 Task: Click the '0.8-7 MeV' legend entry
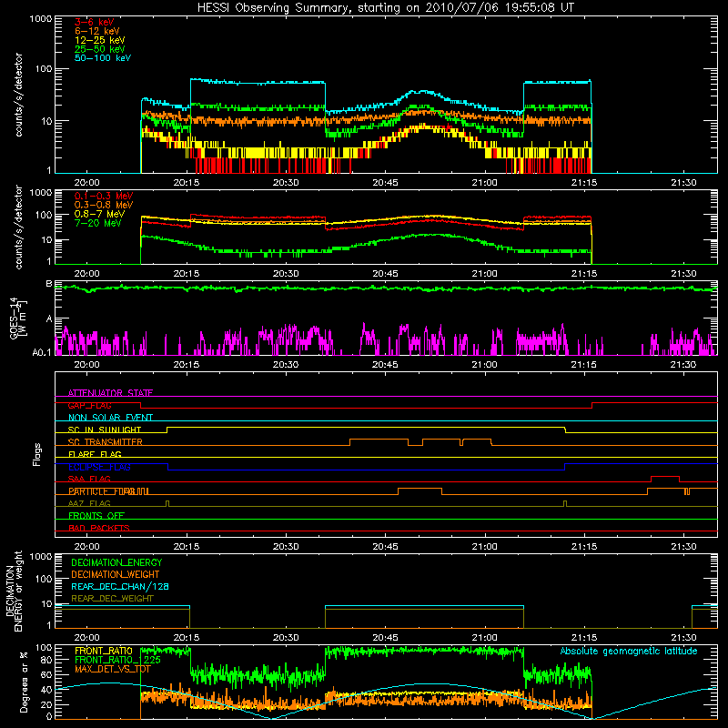click(x=99, y=214)
